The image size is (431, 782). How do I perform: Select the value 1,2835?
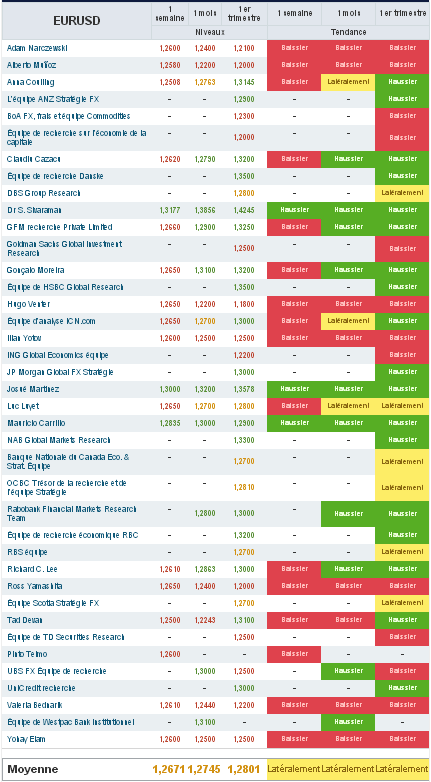point(170,423)
